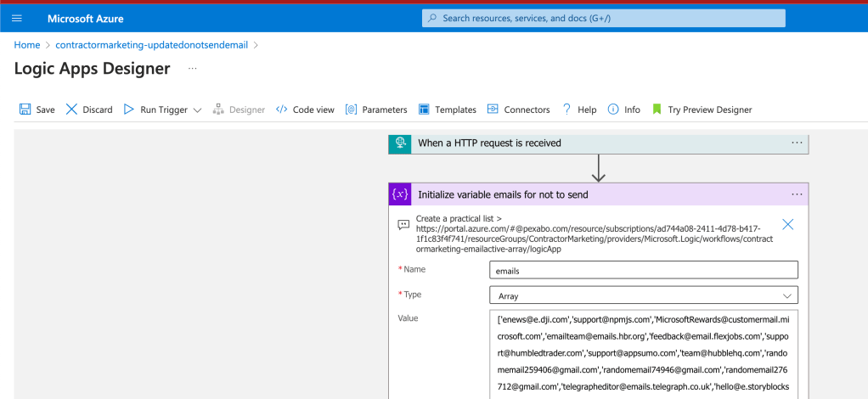Screen dimensions: 868x399
Task: Click the green Try Preview Designer flag icon
Action: (x=657, y=109)
